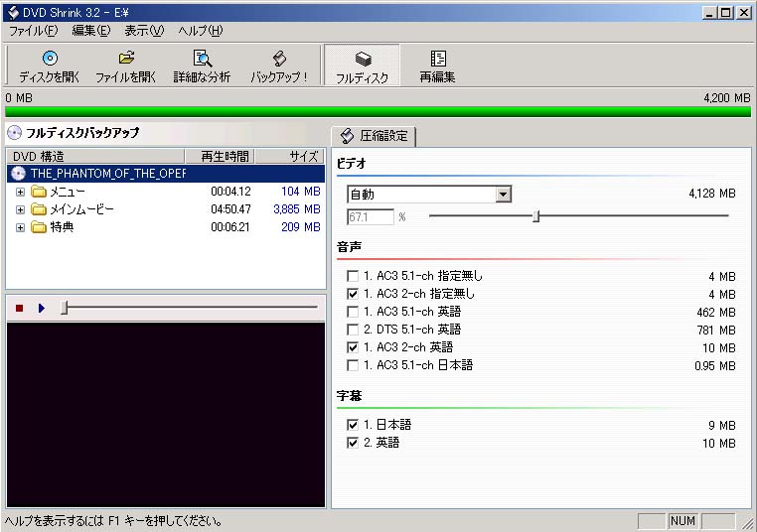Open the ファイル(F) menu
This screenshot has height=532, width=757.
point(34,31)
